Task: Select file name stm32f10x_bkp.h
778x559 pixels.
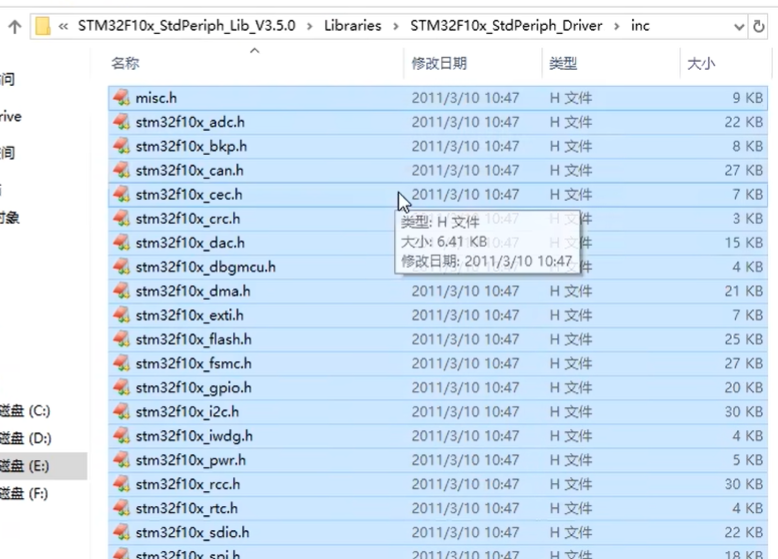Action: pyautogui.click(x=191, y=146)
